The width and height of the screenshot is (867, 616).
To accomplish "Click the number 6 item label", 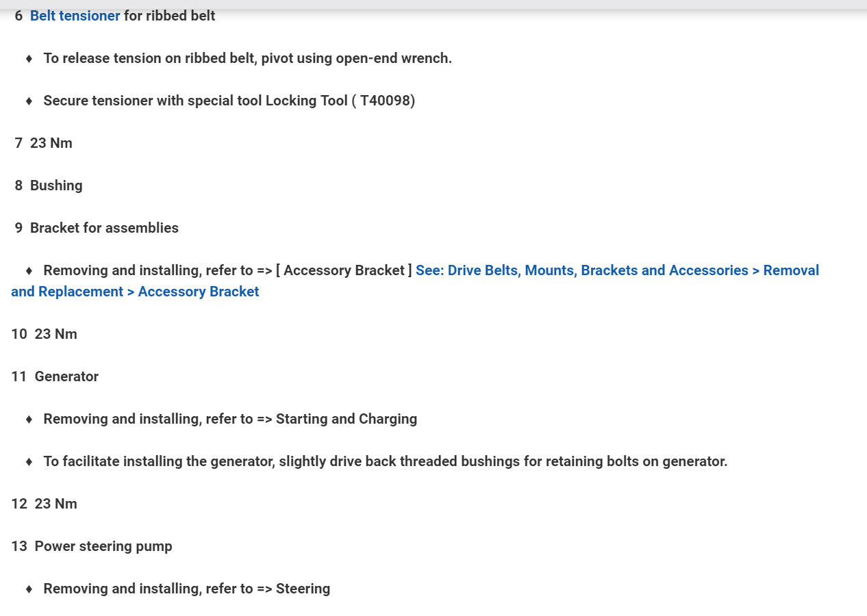I will pyautogui.click(x=18, y=16).
